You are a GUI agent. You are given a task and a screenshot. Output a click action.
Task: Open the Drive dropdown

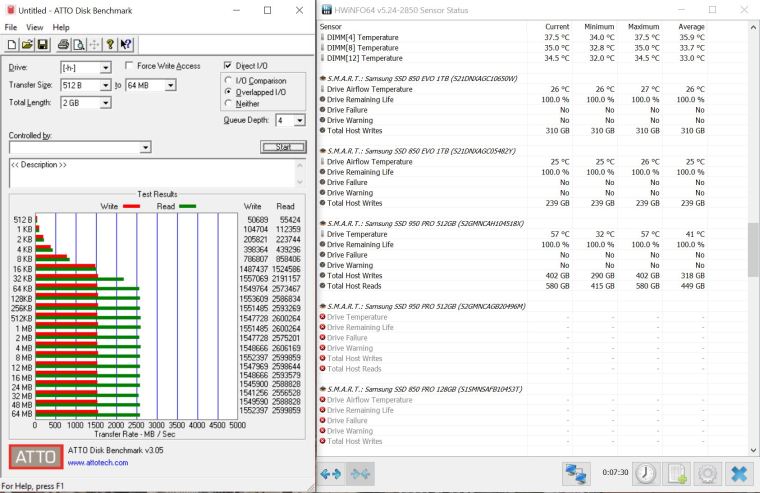tap(105, 68)
